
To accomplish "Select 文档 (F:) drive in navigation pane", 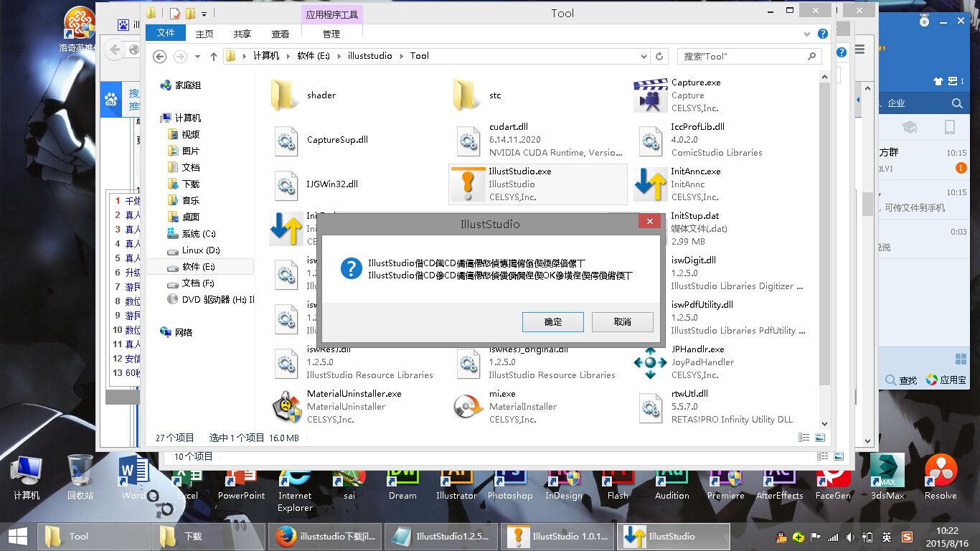I will (197, 283).
